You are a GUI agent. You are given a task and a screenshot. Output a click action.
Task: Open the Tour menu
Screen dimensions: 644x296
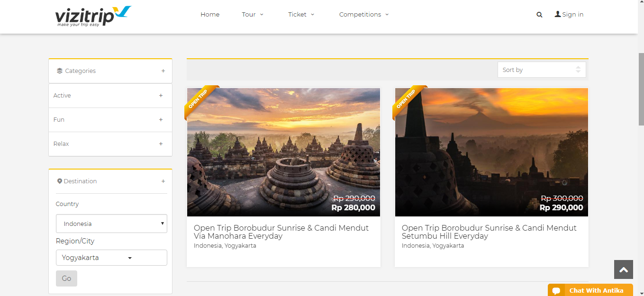coord(253,15)
